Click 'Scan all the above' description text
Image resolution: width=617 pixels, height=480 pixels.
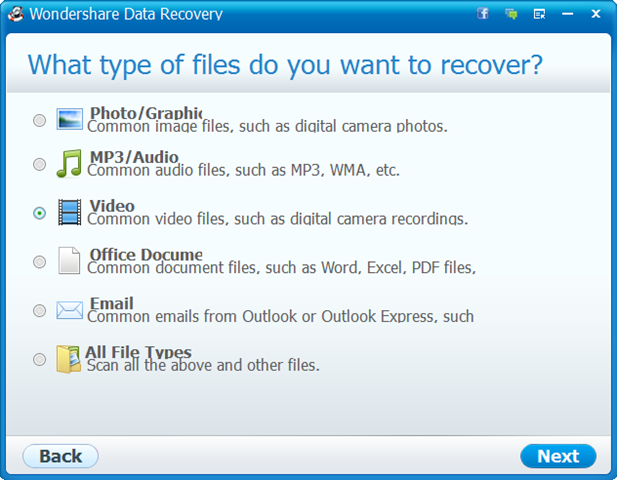click(203, 366)
